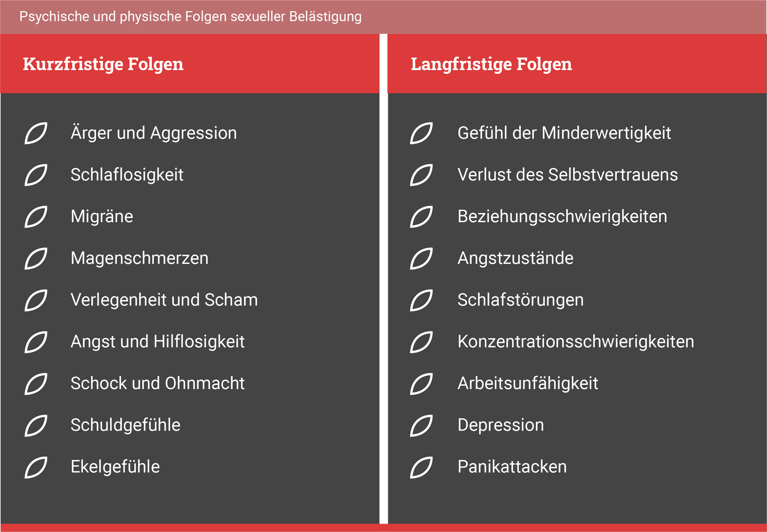Click the Beziehungsschwierigkeiten text
This screenshot has width=767, height=532.
point(562,217)
